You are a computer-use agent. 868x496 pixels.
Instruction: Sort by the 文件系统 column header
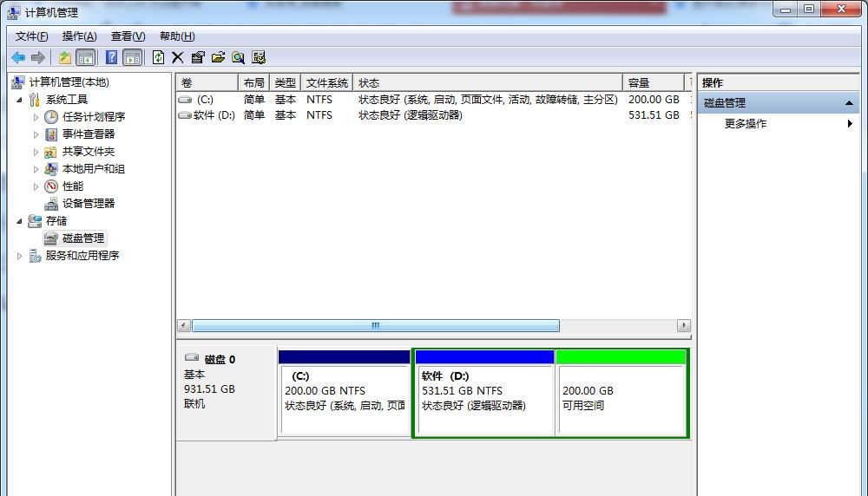point(326,83)
